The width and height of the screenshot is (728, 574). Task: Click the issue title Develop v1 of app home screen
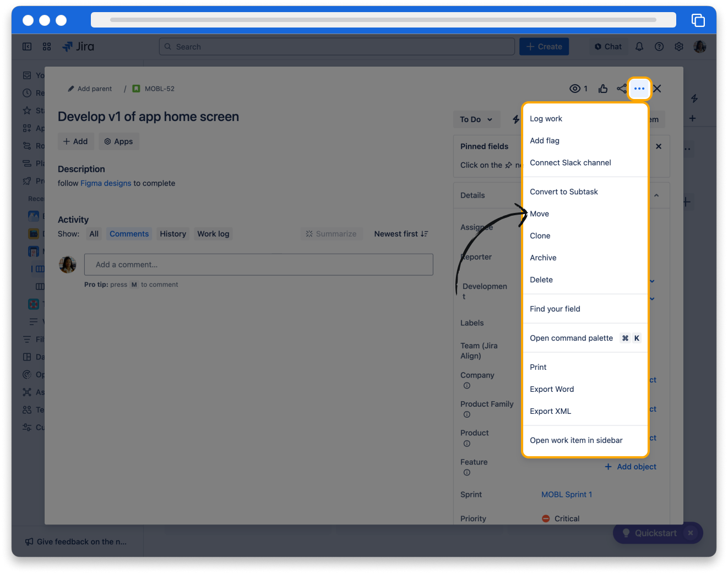148,117
